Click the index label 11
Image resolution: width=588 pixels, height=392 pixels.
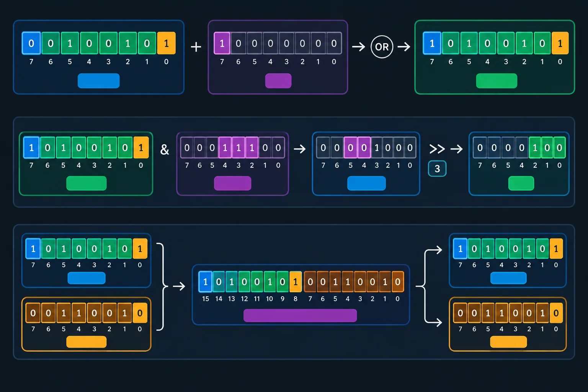[257, 299]
